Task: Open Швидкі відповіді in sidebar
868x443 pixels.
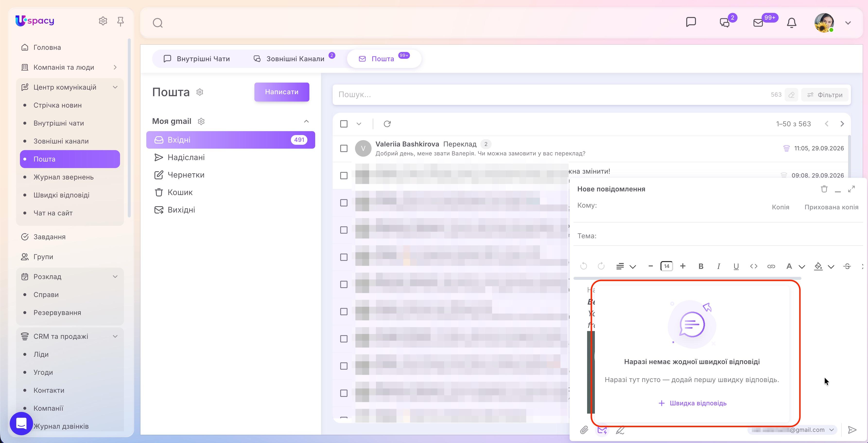Action: 61,195
